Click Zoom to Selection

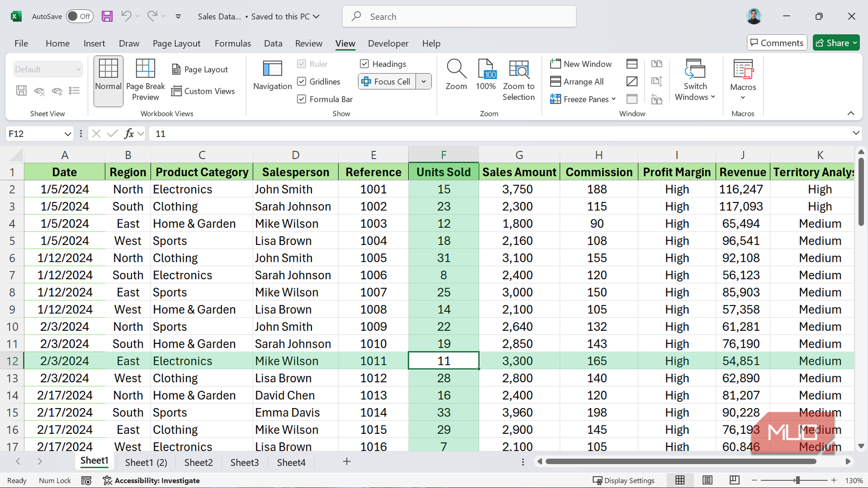518,80
